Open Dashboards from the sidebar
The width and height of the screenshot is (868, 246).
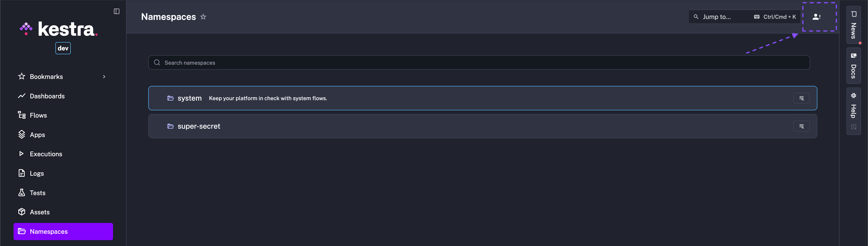coord(47,96)
